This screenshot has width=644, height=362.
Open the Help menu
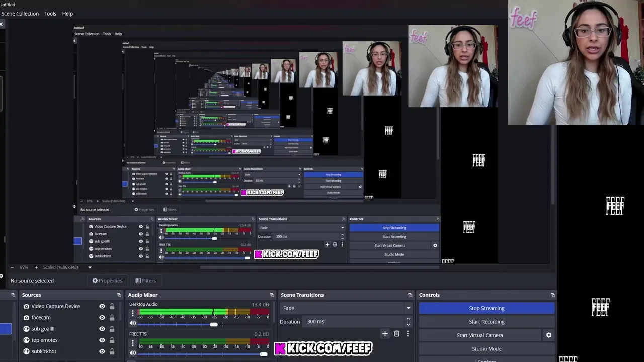click(x=67, y=14)
